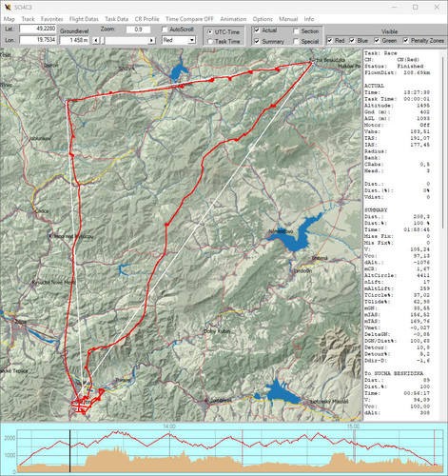
Task: Click the ACTUAL section heading
Action: pos(374,86)
